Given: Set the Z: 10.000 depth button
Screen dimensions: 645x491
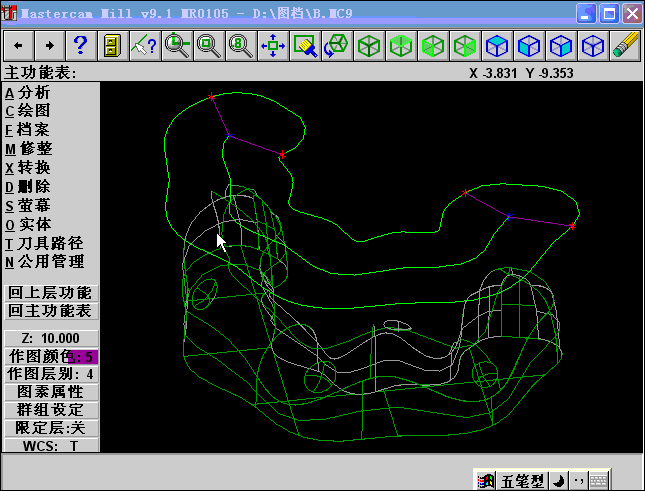Looking at the screenshot, I should tap(51, 338).
